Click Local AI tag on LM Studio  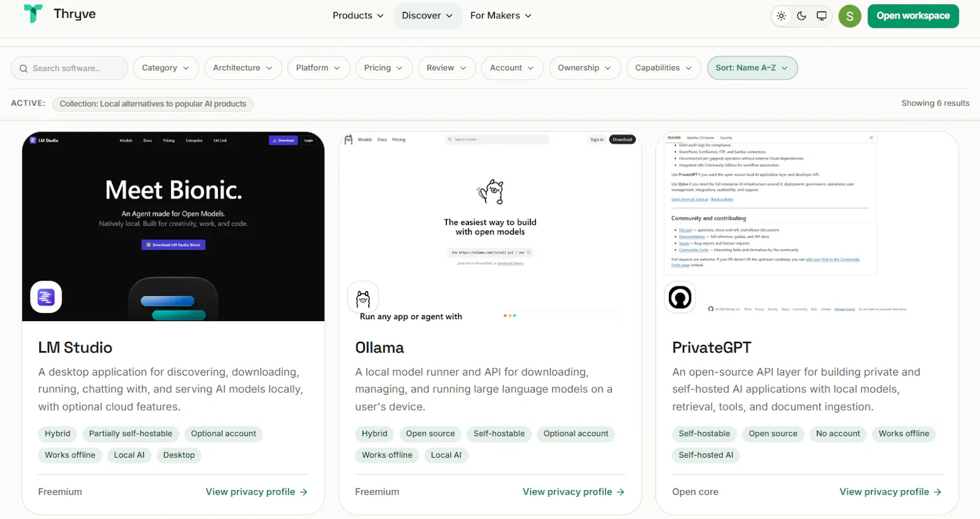point(129,455)
